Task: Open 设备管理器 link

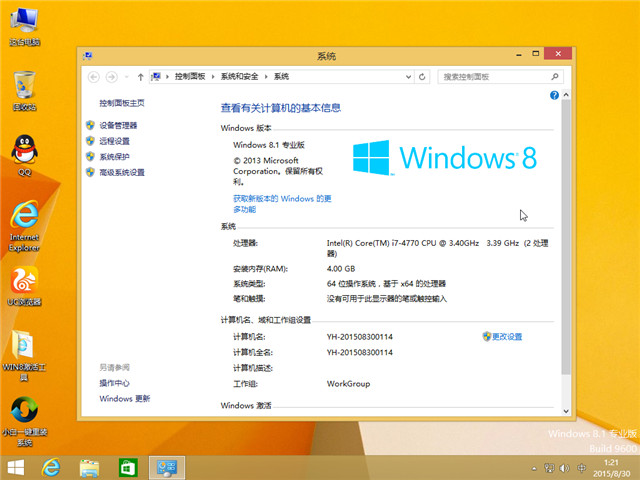Action: (118, 125)
